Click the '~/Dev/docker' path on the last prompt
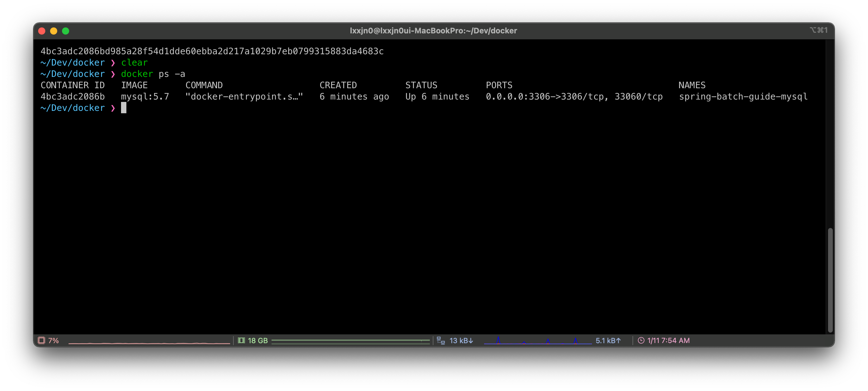The image size is (868, 391). (72, 108)
